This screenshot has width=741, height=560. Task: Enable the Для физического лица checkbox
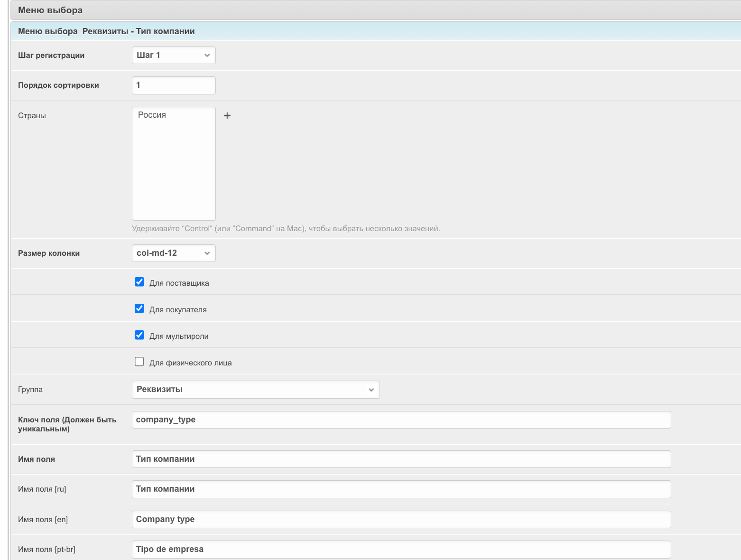(x=139, y=362)
